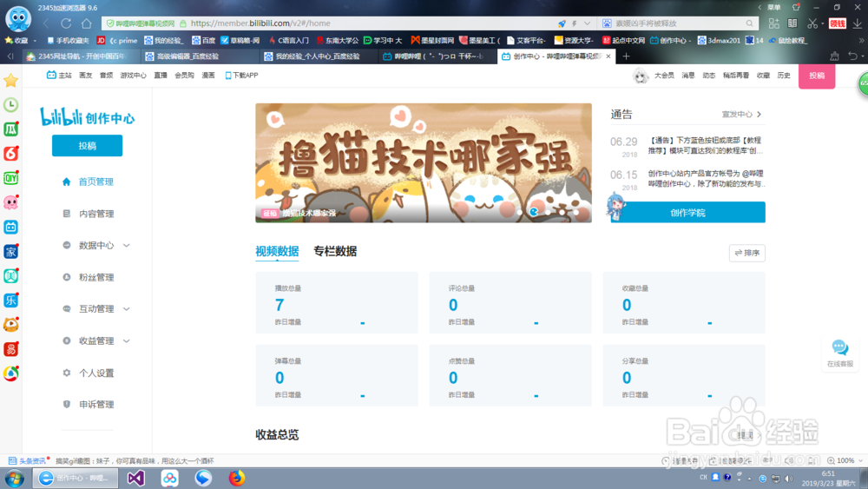
Task: Switch to the 视频数据 tab
Action: coord(277,251)
